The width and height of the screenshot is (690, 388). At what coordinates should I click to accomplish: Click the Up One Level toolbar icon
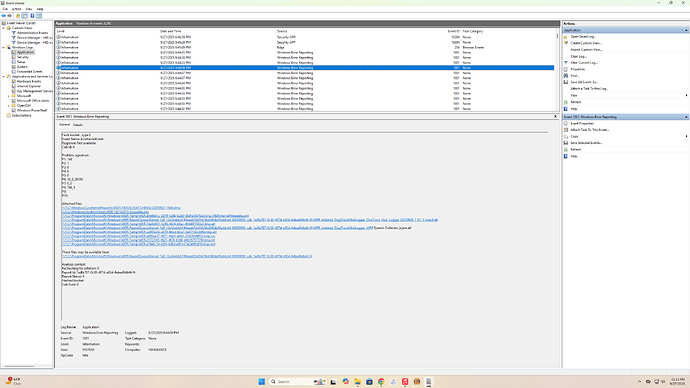click(x=18, y=16)
